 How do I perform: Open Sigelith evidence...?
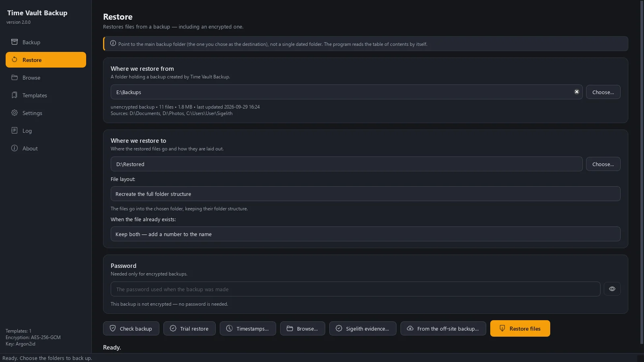tap(363, 329)
